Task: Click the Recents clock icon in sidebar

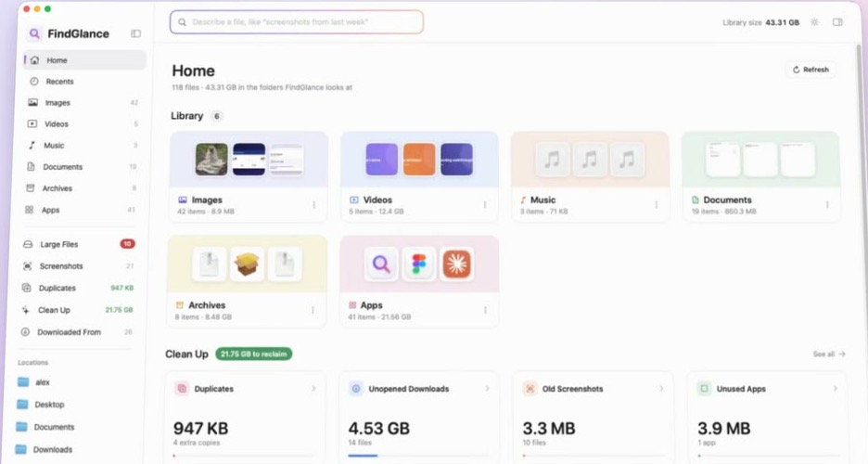Action: tap(33, 82)
